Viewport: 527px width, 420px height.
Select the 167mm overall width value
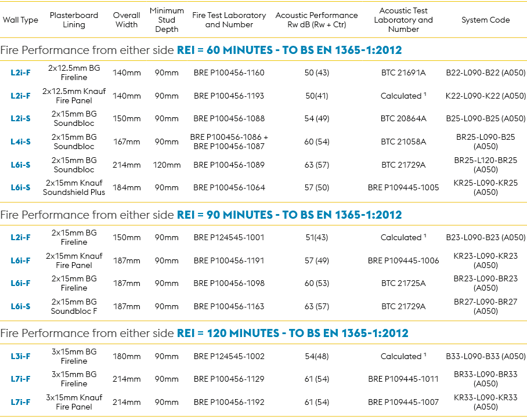pos(127,142)
